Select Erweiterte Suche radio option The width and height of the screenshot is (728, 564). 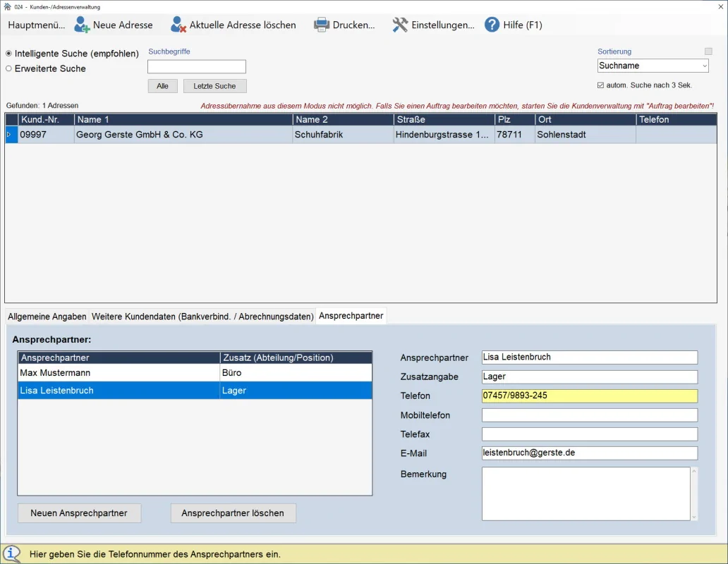pos(9,68)
